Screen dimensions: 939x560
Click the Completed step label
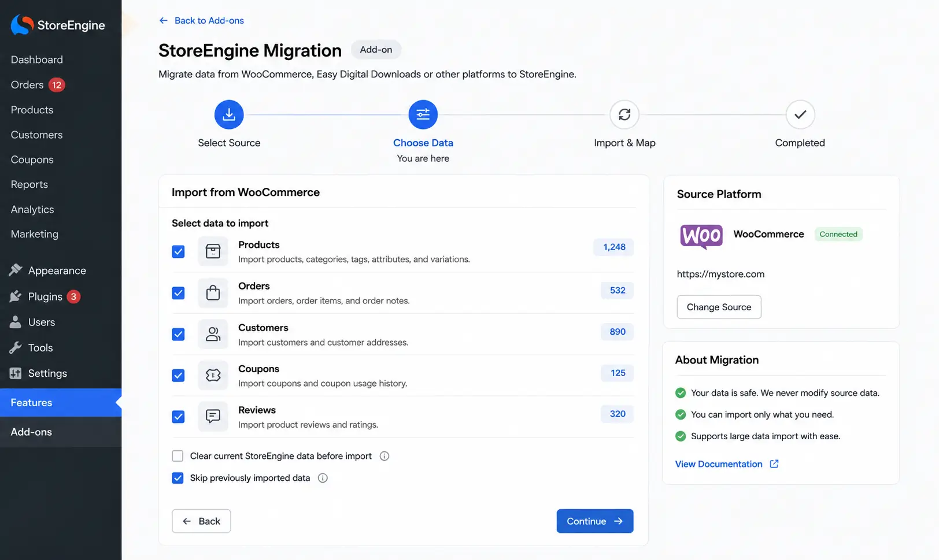pos(800,143)
